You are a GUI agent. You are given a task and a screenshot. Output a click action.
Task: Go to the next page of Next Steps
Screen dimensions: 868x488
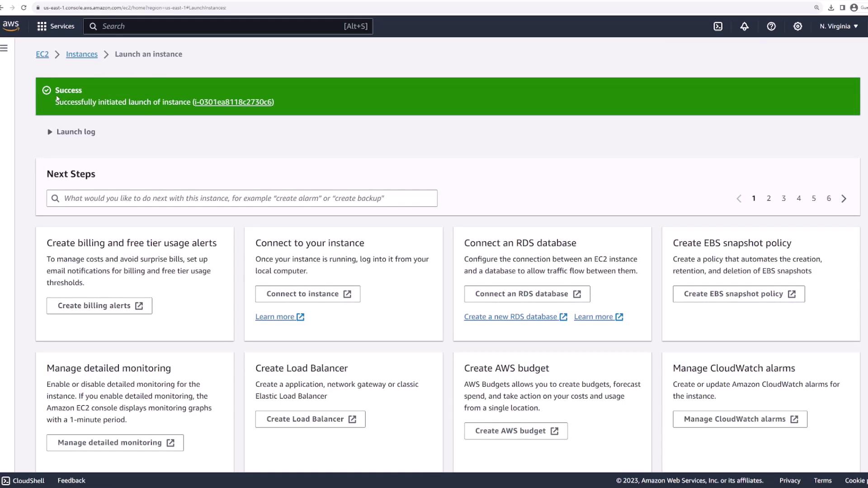tap(844, 198)
